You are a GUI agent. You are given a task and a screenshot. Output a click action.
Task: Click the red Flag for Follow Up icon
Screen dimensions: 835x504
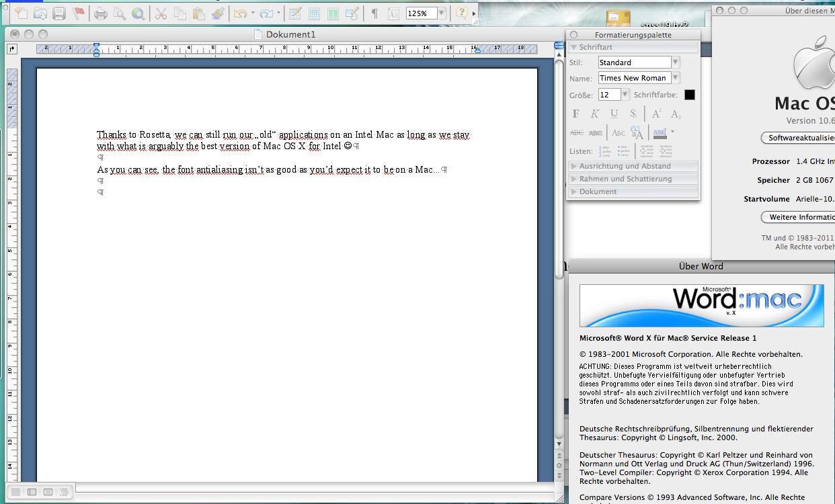tap(78, 13)
